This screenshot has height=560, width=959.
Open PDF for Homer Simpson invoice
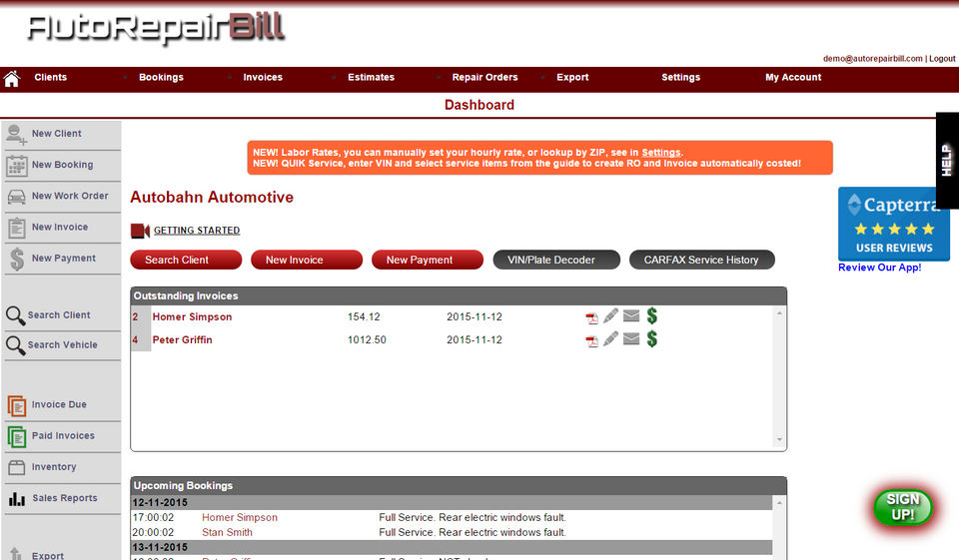click(x=591, y=317)
